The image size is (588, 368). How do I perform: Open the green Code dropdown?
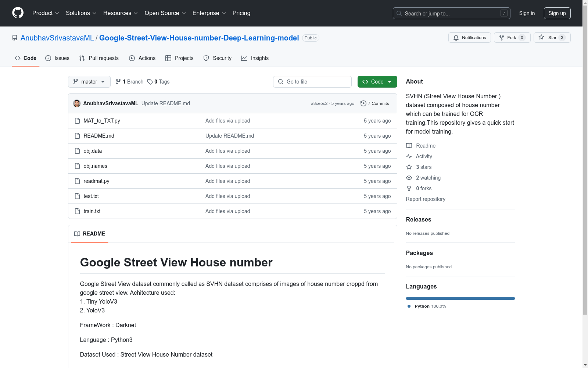click(x=377, y=82)
